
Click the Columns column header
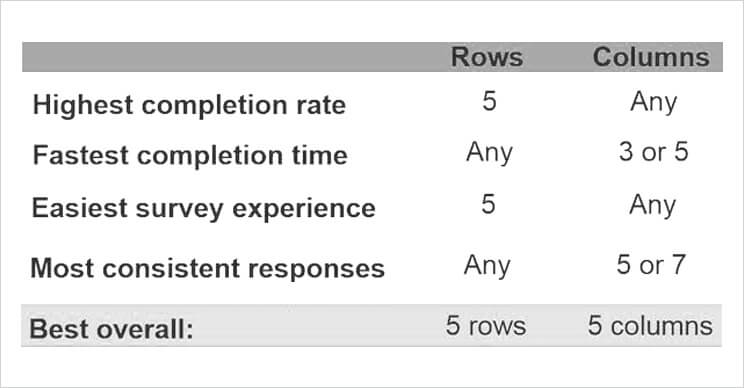point(651,57)
